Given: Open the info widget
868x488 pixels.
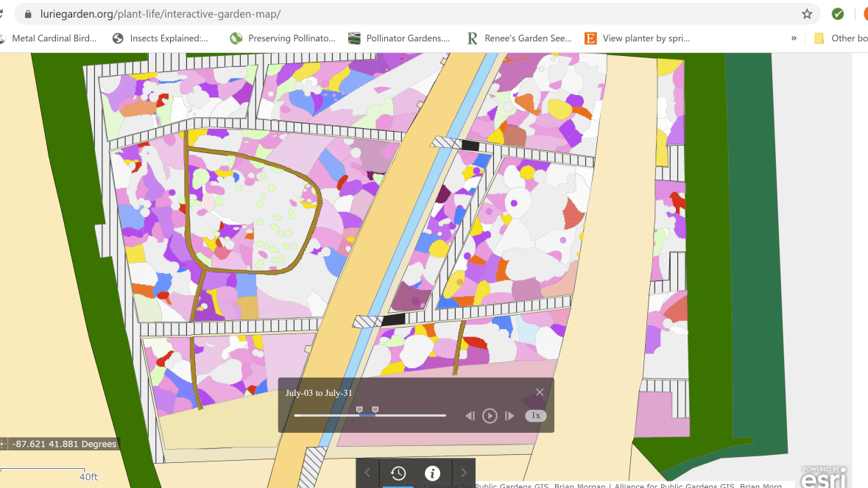Looking at the screenshot, I should tap(432, 473).
